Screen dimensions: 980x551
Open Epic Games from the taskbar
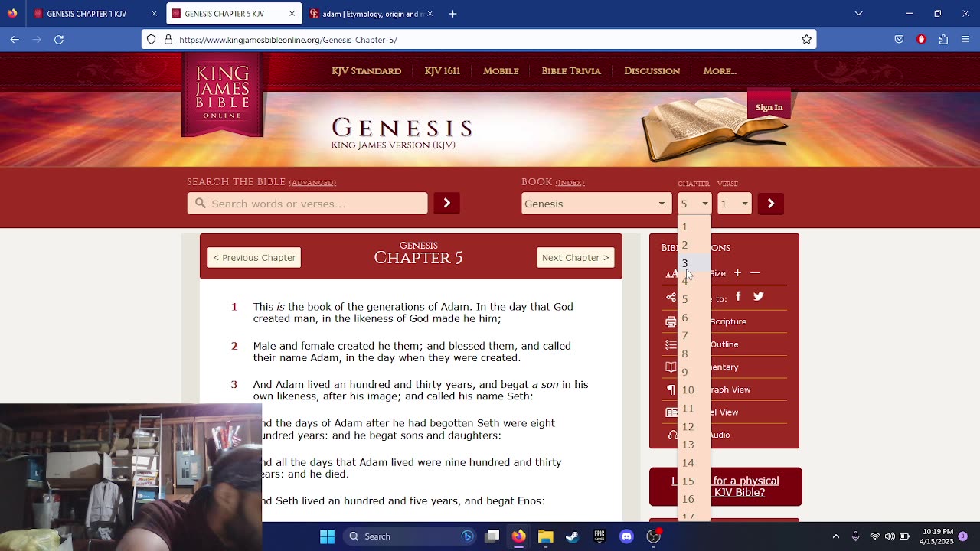click(599, 536)
